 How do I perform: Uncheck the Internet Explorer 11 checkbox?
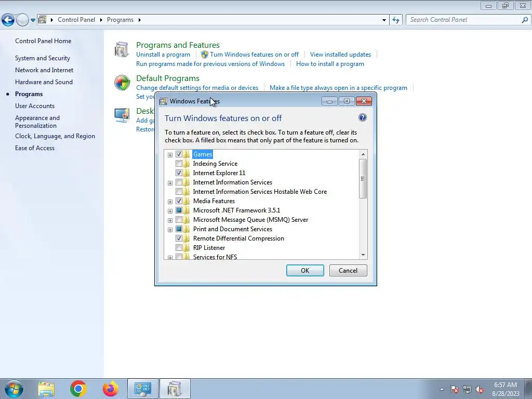pos(179,172)
